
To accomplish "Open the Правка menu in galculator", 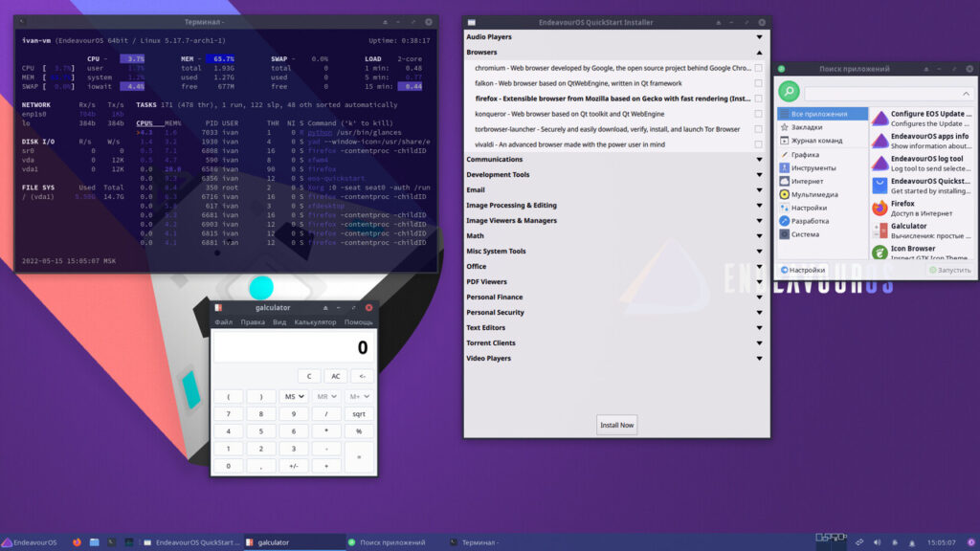I will tap(253, 322).
